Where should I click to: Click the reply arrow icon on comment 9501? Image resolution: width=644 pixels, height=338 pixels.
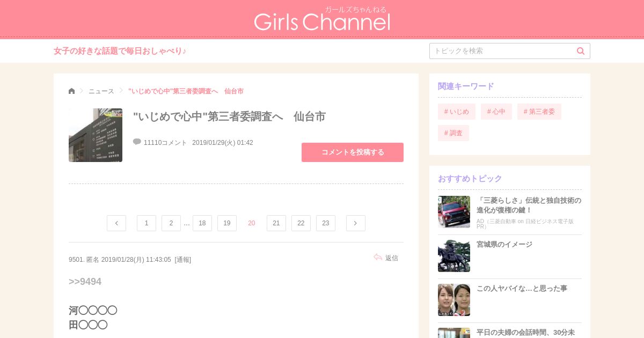point(378,258)
